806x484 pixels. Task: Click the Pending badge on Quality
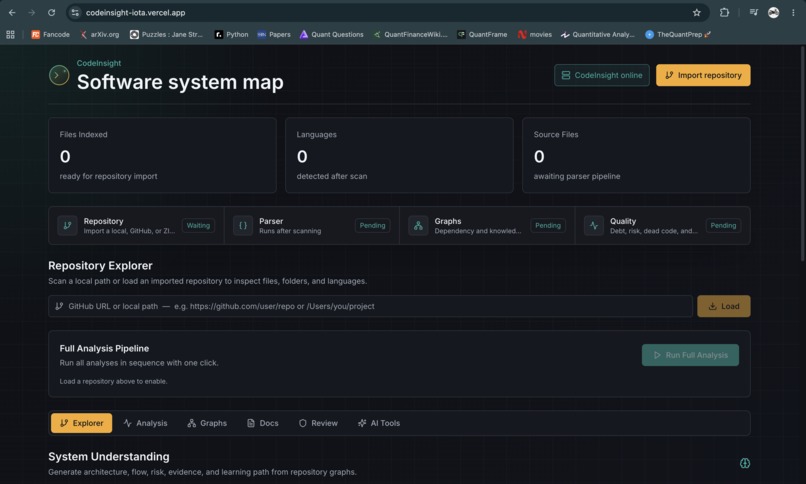coord(723,226)
